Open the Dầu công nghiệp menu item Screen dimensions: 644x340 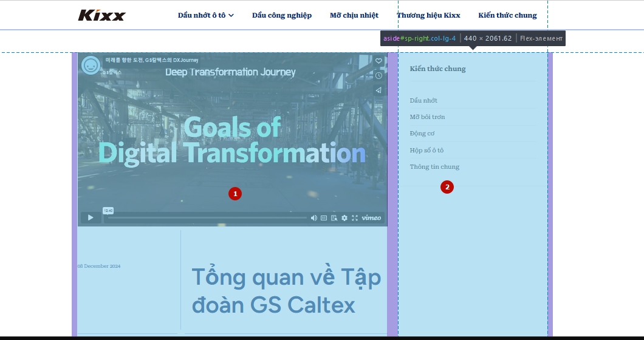pos(282,15)
